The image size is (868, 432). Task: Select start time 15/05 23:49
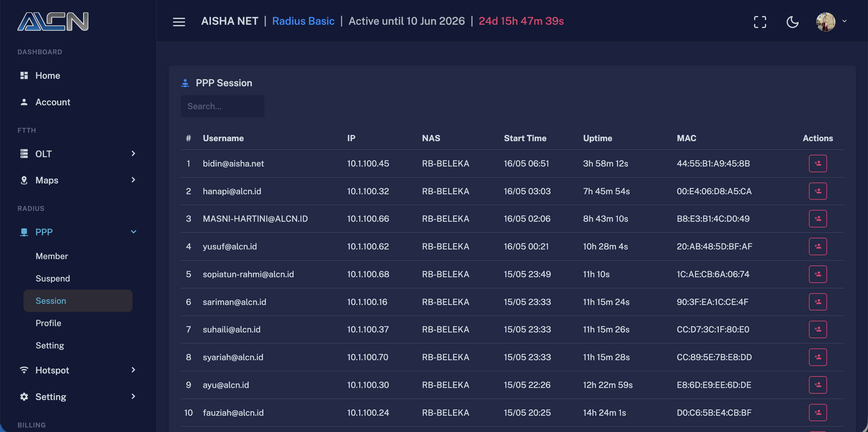coord(527,274)
